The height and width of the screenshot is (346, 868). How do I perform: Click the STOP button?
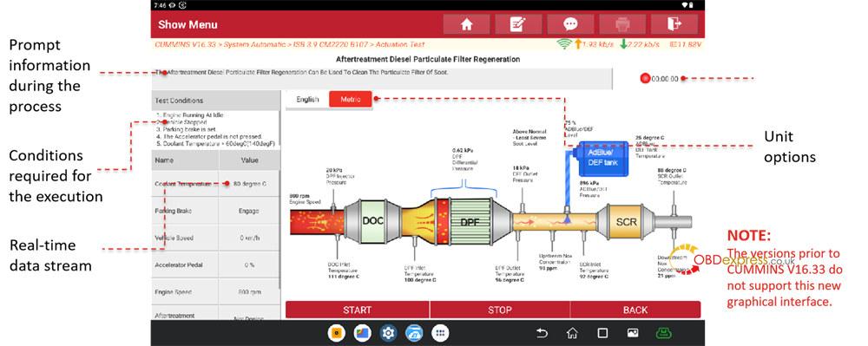point(499,310)
